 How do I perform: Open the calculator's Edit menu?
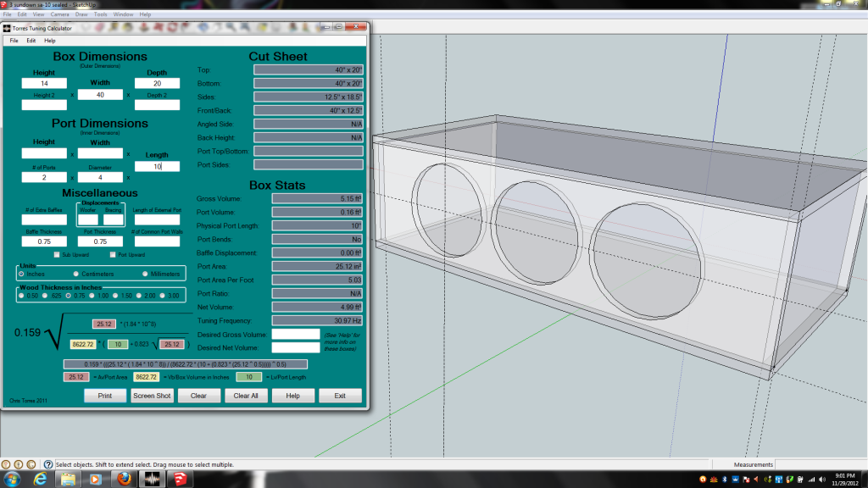(31, 41)
